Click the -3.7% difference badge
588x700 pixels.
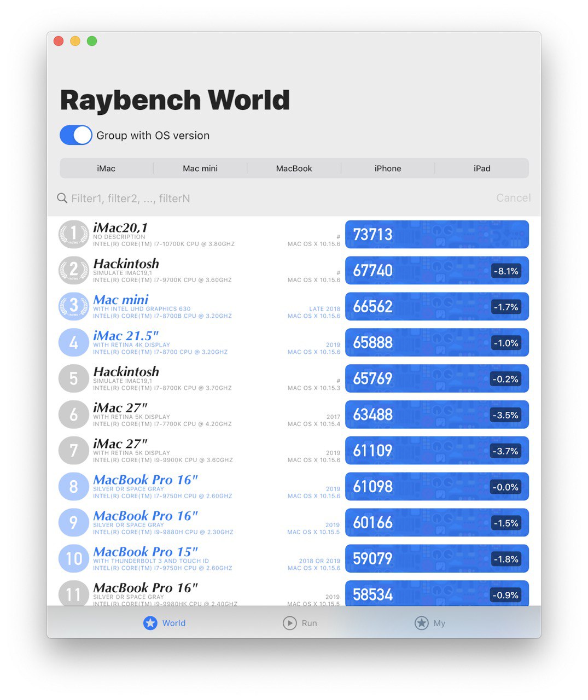pyautogui.click(x=506, y=451)
